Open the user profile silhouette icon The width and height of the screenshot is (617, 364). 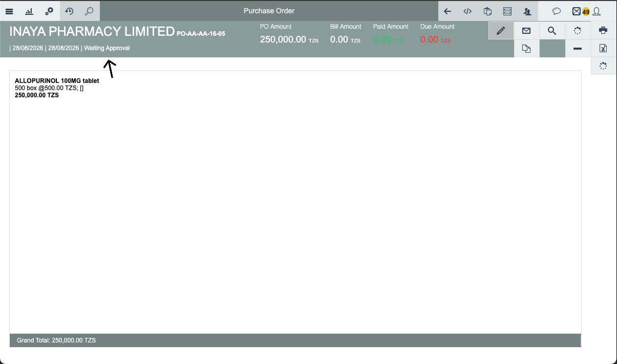pyautogui.click(x=597, y=11)
